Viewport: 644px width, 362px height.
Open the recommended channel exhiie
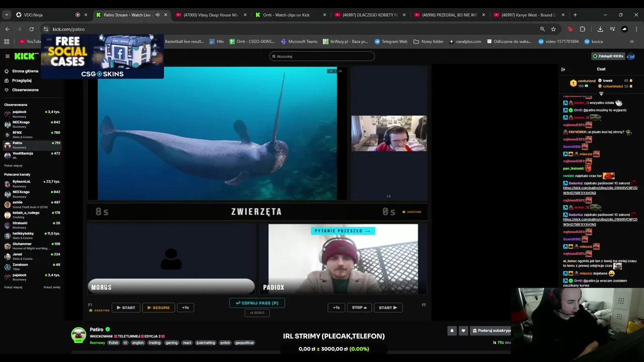(32, 204)
